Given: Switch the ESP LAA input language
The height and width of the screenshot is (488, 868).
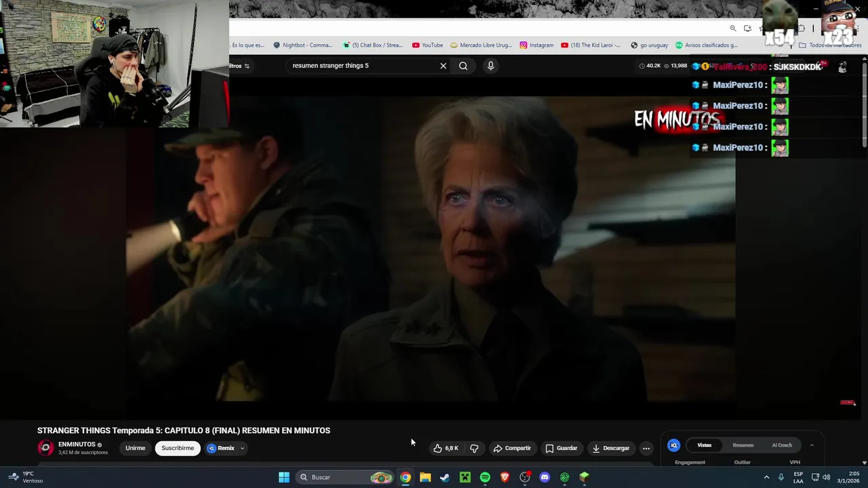Looking at the screenshot, I should 798,477.
